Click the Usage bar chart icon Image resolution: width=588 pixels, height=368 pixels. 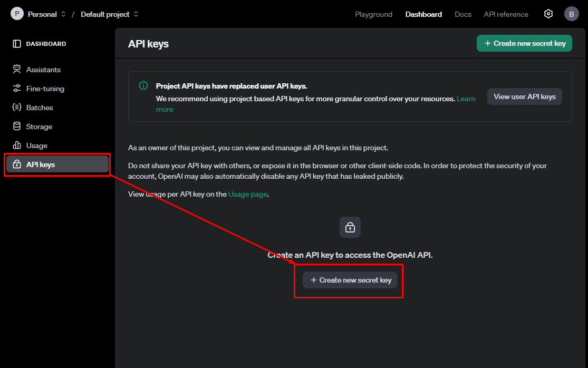[17, 146]
